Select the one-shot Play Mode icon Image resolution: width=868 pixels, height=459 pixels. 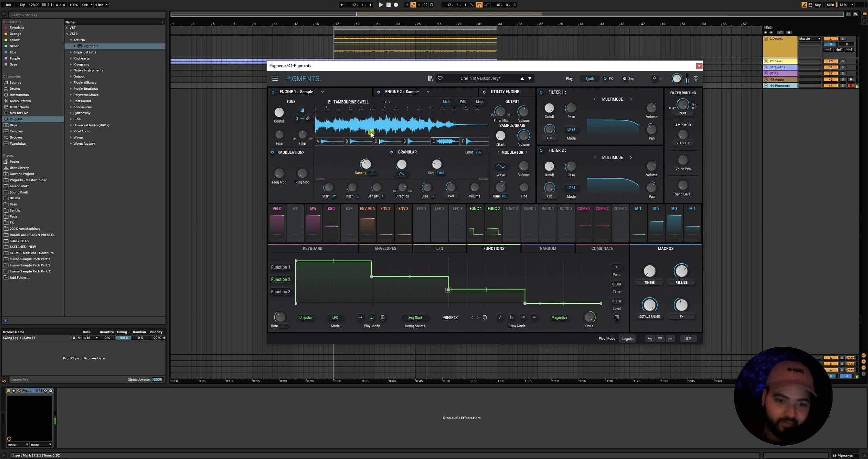[x=360, y=317]
